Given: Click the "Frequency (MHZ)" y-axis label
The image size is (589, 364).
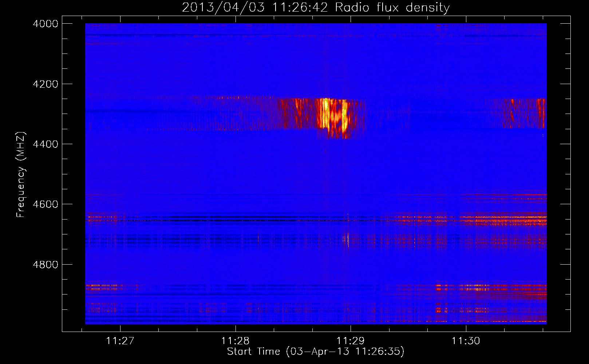Looking at the screenshot, I should pos(21,175).
